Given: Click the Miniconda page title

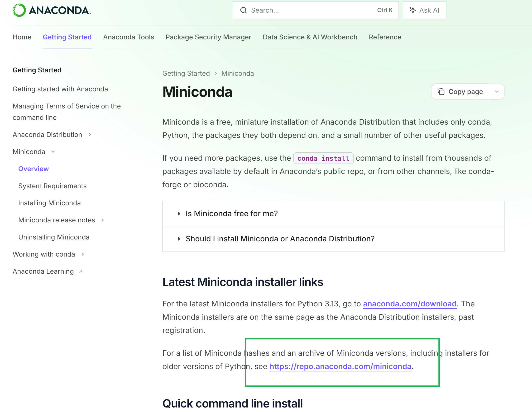Looking at the screenshot, I should 197,92.
